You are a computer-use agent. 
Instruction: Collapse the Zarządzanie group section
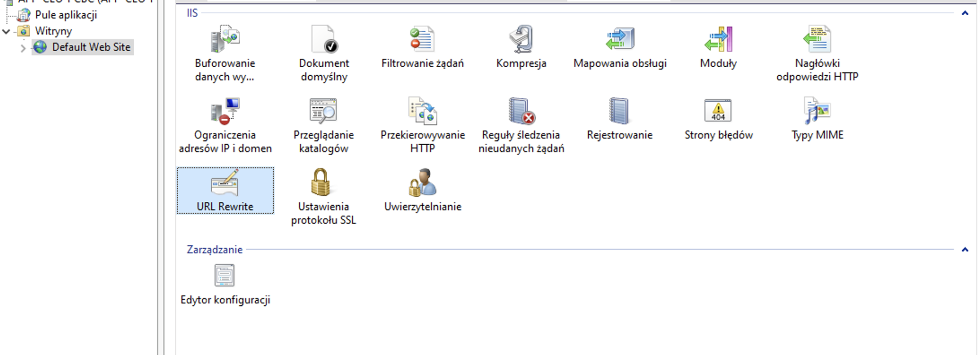pos(965,250)
